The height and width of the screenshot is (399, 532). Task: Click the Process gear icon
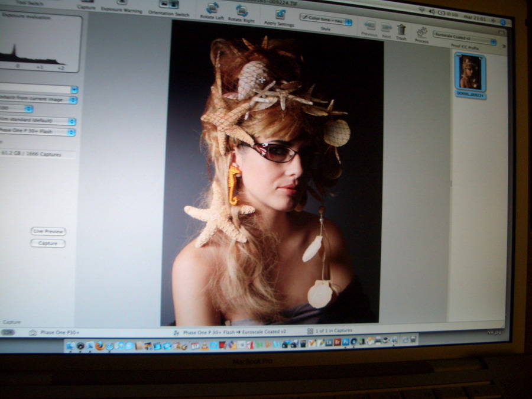(422, 31)
